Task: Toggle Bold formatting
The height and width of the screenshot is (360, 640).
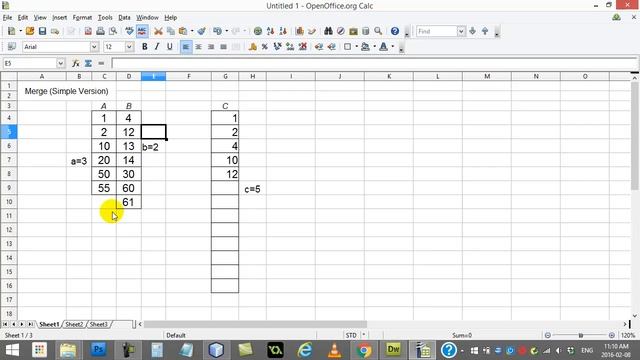Action: [144, 47]
